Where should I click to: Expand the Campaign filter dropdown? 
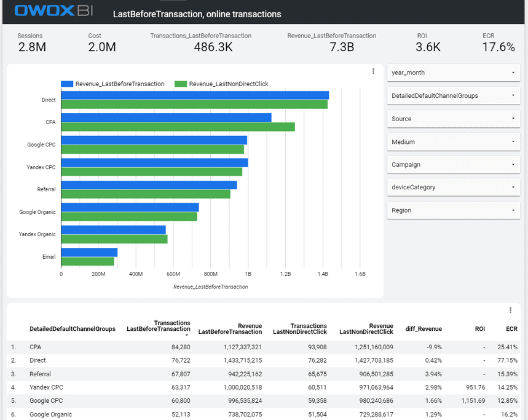453,164
